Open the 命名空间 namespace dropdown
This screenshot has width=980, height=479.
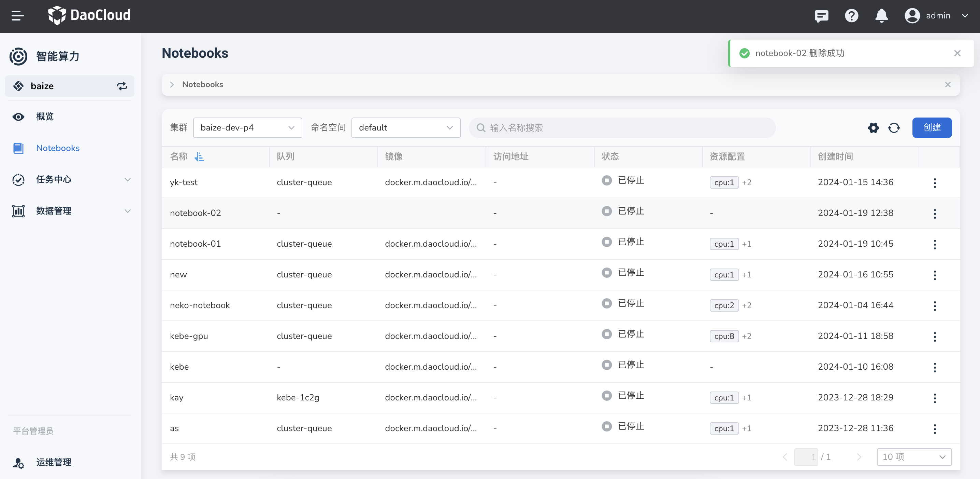click(405, 128)
